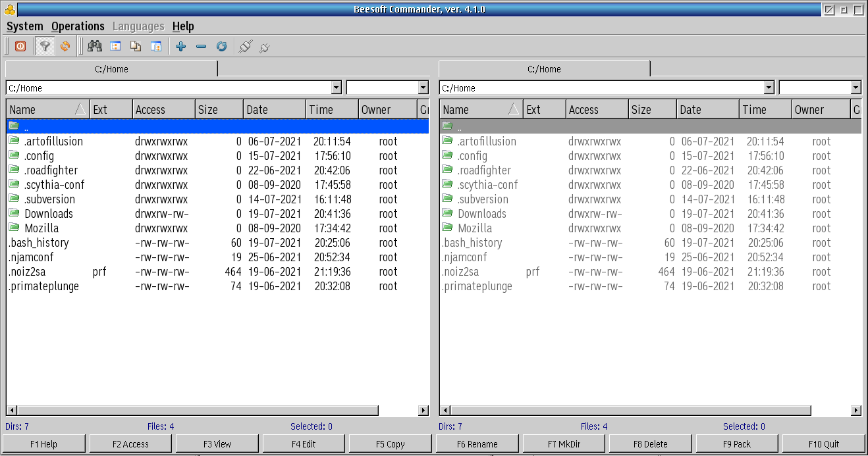Click the blue plus select icon
The image size is (868, 456).
click(x=181, y=46)
